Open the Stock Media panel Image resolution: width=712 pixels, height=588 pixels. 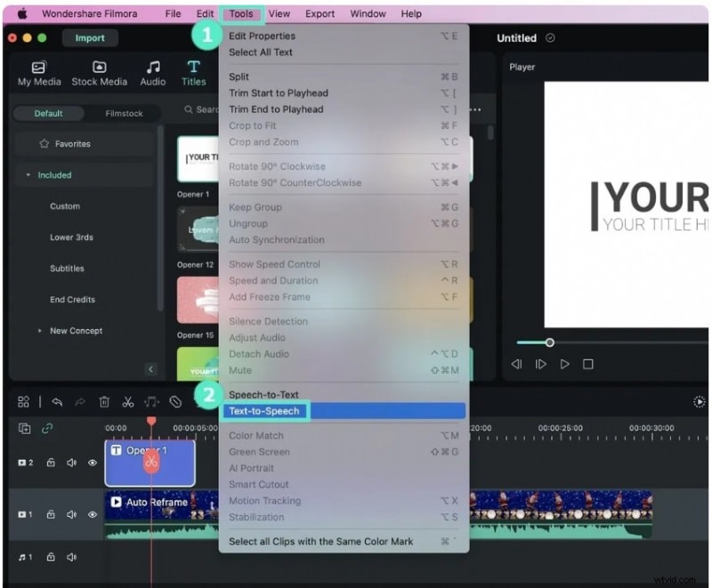[x=100, y=72]
